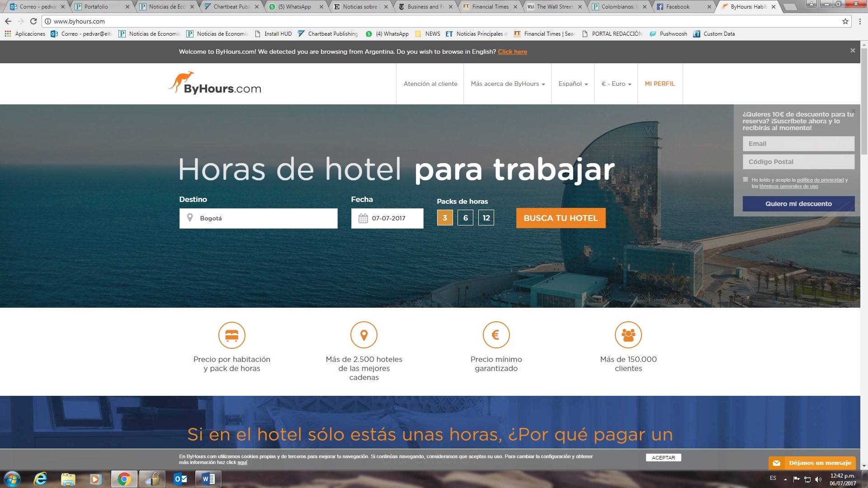Check the privacy policy acceptance checkbox

coord(745,179)
